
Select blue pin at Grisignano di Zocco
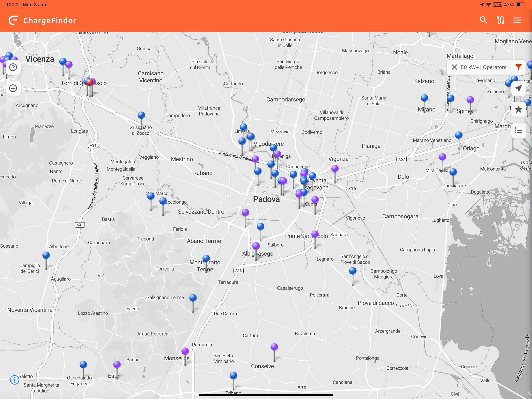pyautogui.click(x=141, y=115)
